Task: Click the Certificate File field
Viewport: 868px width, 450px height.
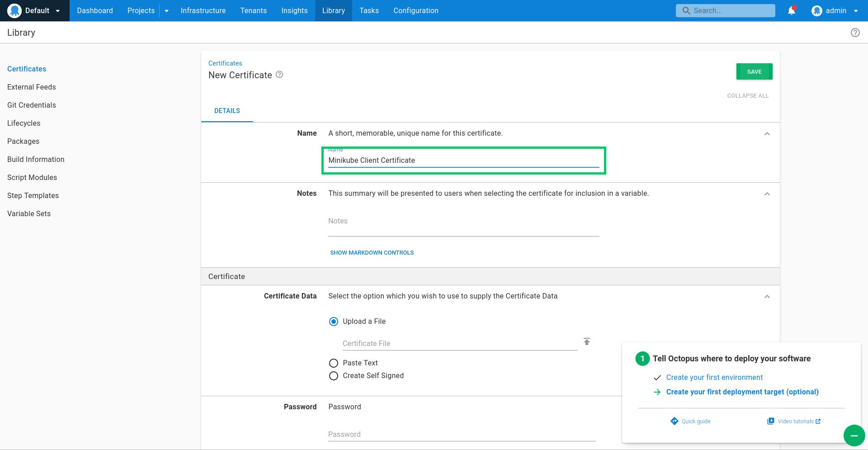Action: [x=460, y=343]
